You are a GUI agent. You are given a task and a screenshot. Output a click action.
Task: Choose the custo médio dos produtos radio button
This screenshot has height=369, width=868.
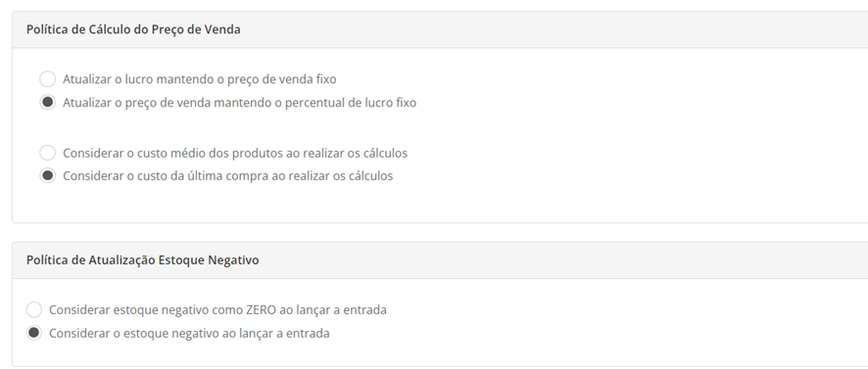click(x=48, y=153)
